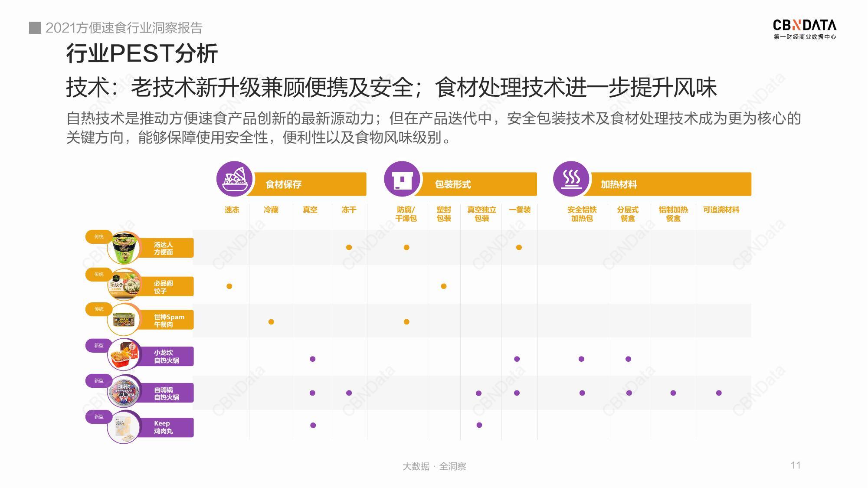Click the Spam dot under 冷藏
The height and width of the screenshot is (488, 868).
[271, 322]
